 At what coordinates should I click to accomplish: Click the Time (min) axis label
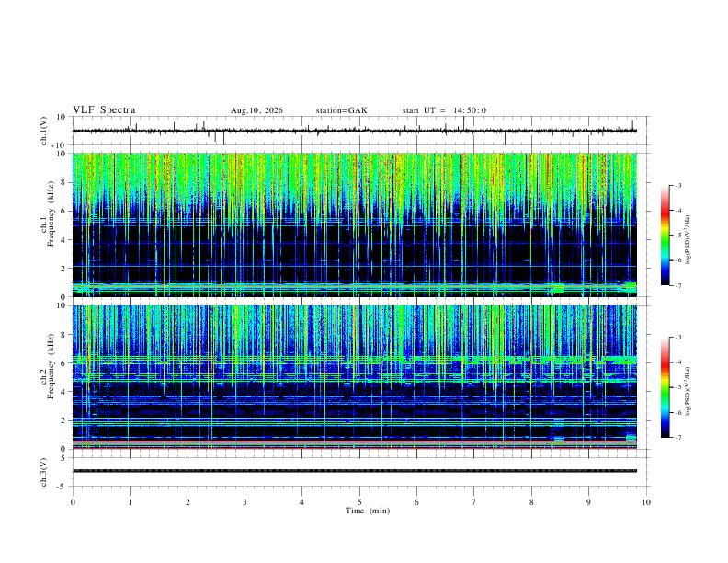[x=368, y=511]
